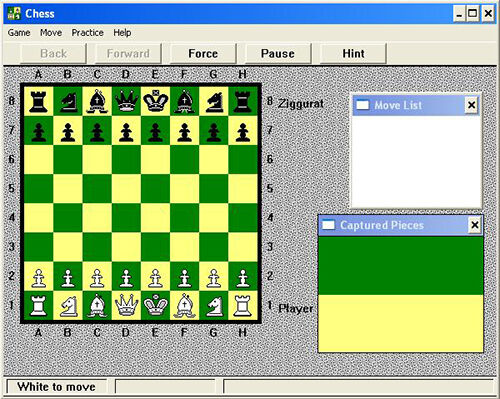The image size is (500, 399).
Task: Click the black queen on D8
Action: (x=126, y=101)
